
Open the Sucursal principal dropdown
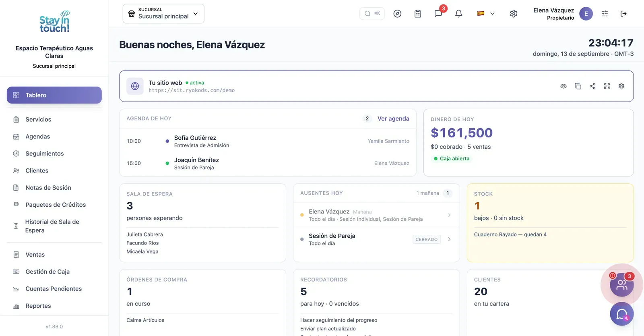pyautogui.click(x=163, y=14)
